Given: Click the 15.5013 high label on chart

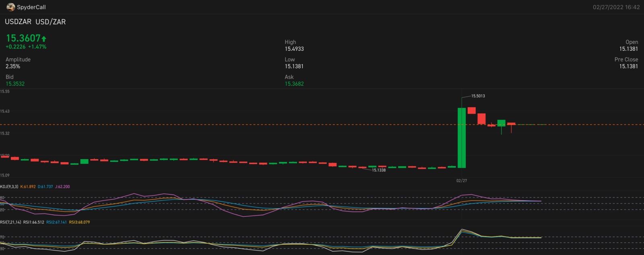Looking at the screenshot, I should (x=478, y=96).
